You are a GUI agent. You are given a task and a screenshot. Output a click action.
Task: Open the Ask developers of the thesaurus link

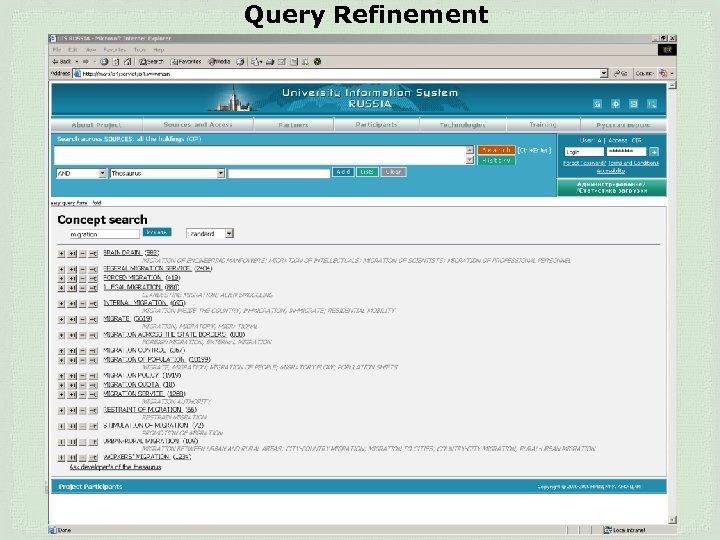point(115,467)
